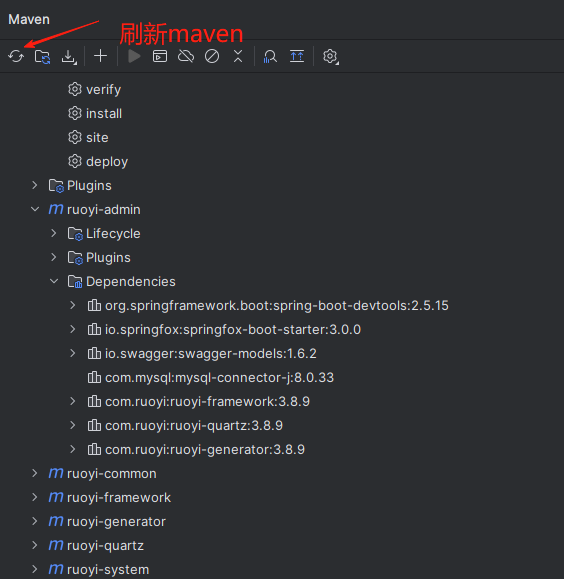The height and width of the screenshot is (579, 564).
Task: Run the selected Maven build
Action: coord(134,56)
